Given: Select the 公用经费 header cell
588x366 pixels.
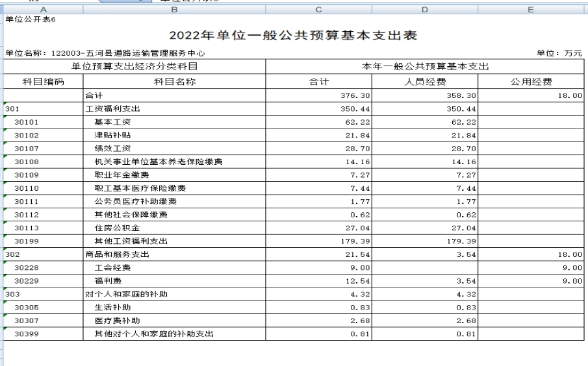Looking at the screenshot, I should tap(531, 82).
